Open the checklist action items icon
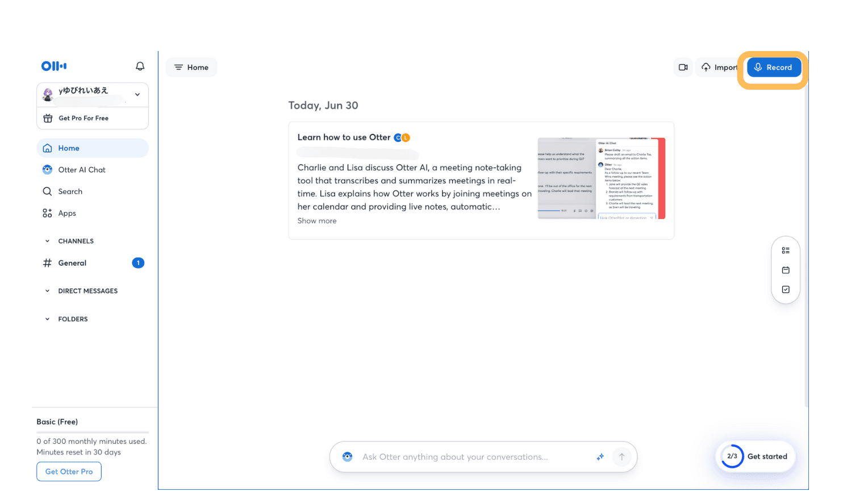851x504 pixels. point(786,289)
